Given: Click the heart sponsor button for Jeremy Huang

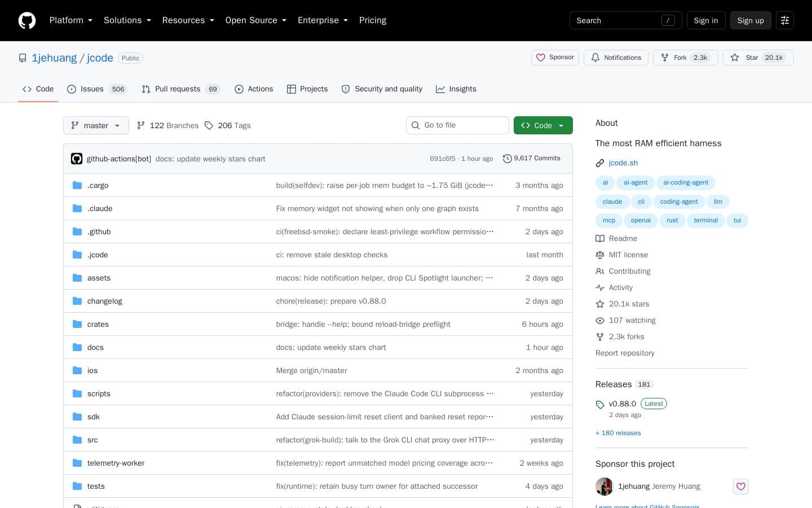Looking at the screenshot, I should pyautogui.click(x=741, y=487).
